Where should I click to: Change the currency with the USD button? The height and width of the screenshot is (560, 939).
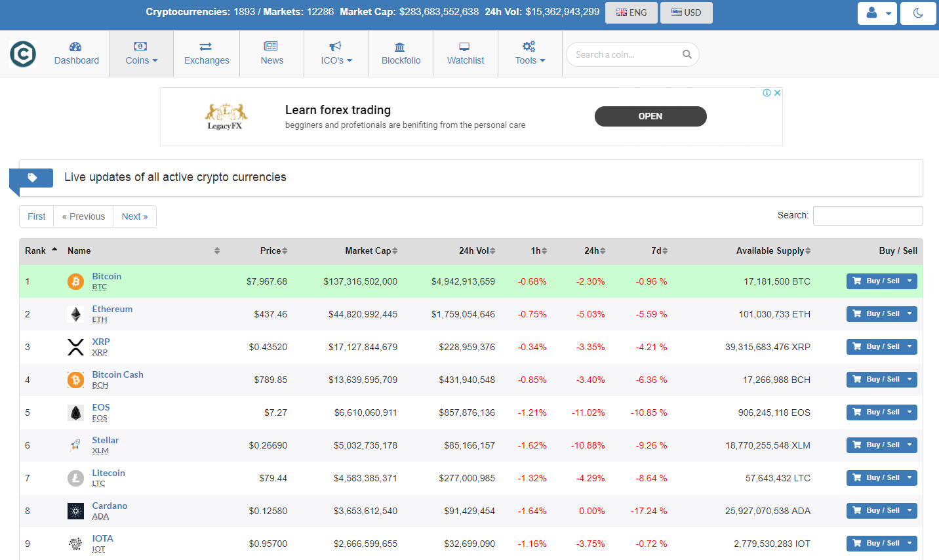pyautogui.click(x=686, y=12)
